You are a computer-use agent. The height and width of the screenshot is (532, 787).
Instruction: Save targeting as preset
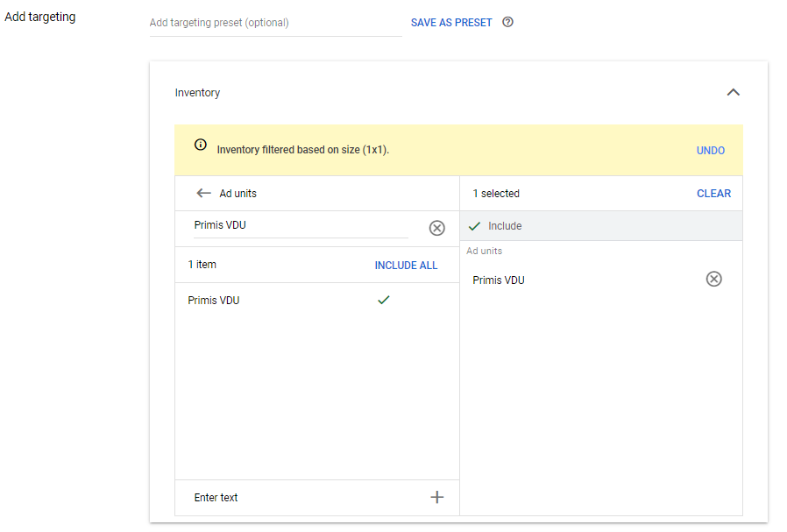451,23
